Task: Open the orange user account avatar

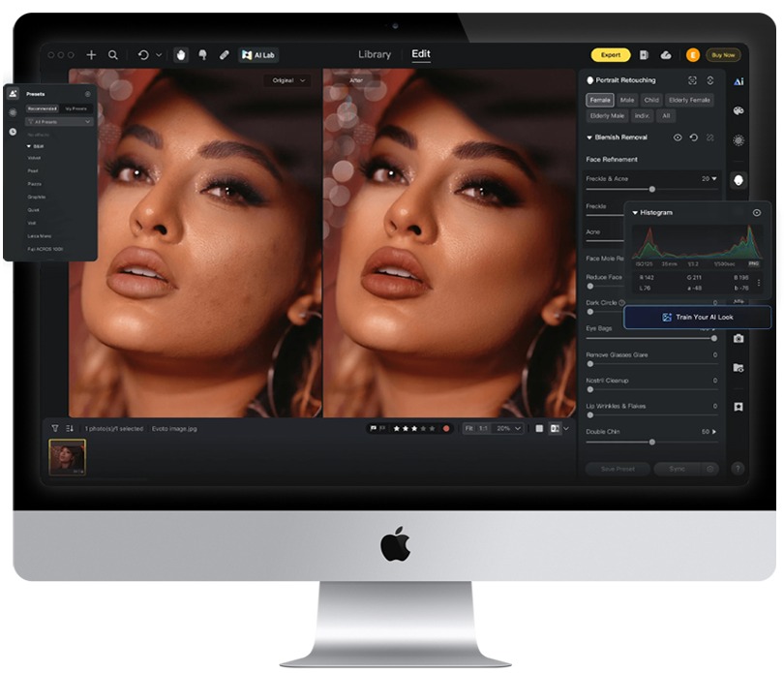Action: (692, 55)
